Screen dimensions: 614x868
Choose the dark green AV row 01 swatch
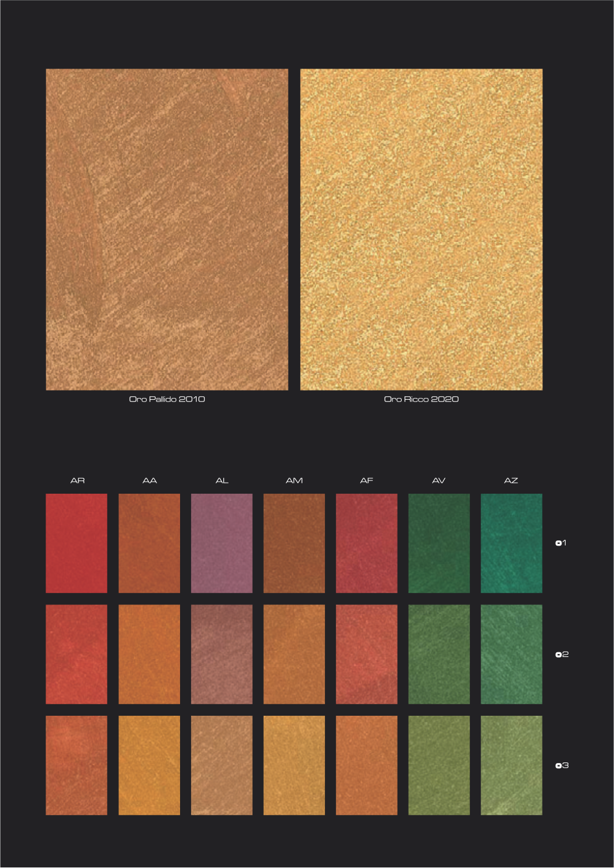[439, 543]
